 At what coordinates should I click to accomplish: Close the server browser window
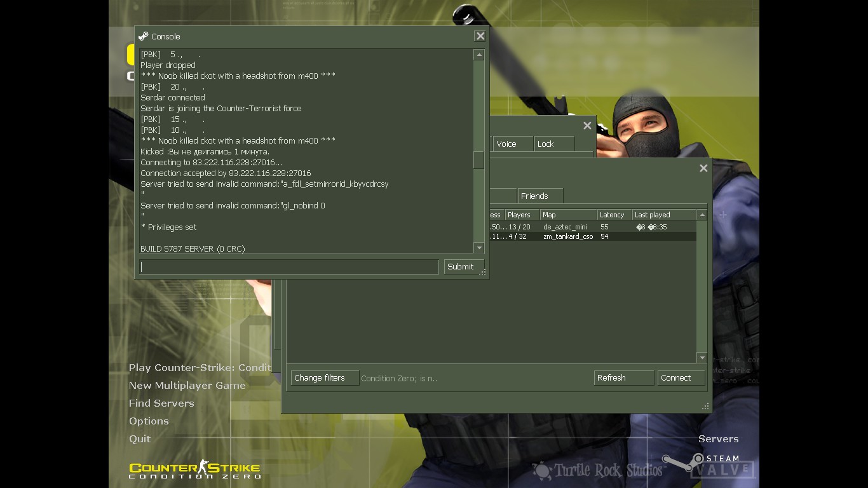[703, 168]
